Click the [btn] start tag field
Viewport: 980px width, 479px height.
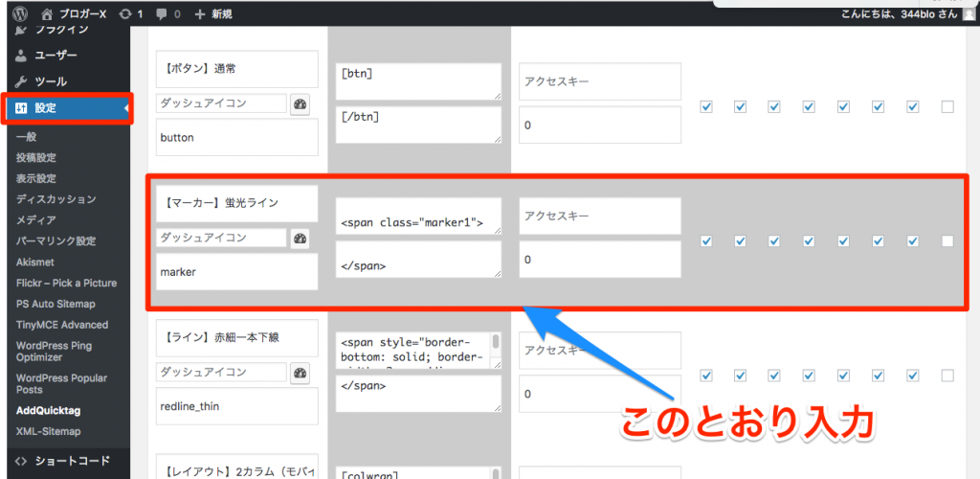pos(418,81)
